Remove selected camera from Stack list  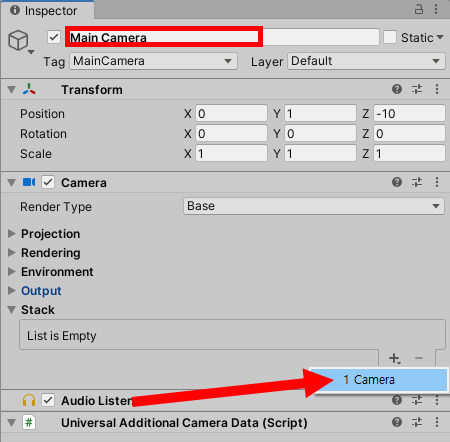(419, 358)
